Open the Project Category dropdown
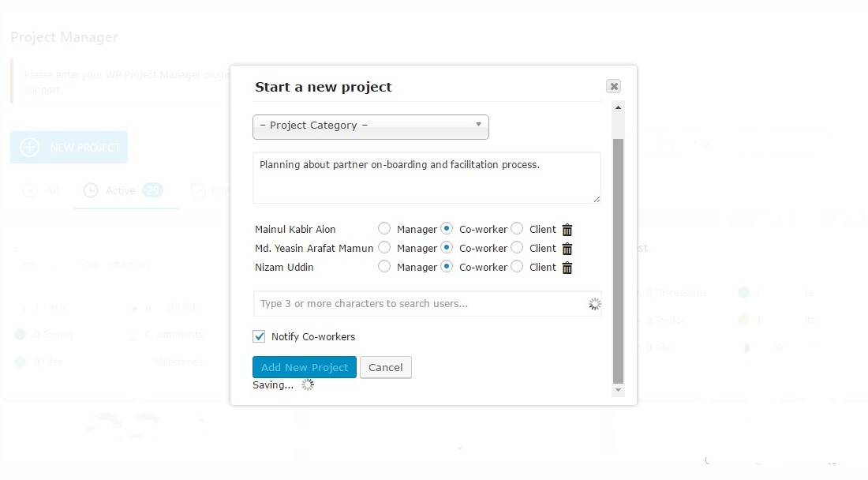Image resolution: width=868 pixels, height=480 pixels. click(x=370, y=127)
